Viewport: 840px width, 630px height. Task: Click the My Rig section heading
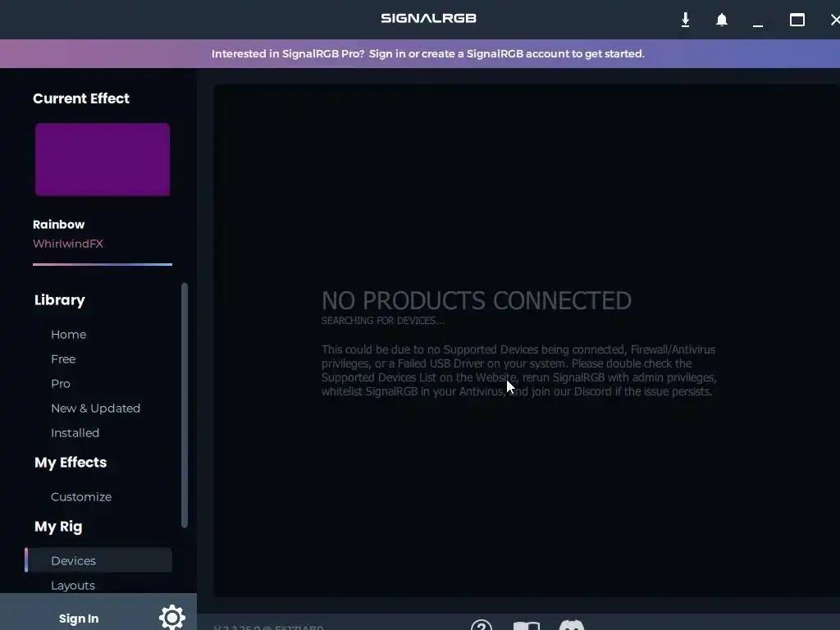tap(58, 527)
